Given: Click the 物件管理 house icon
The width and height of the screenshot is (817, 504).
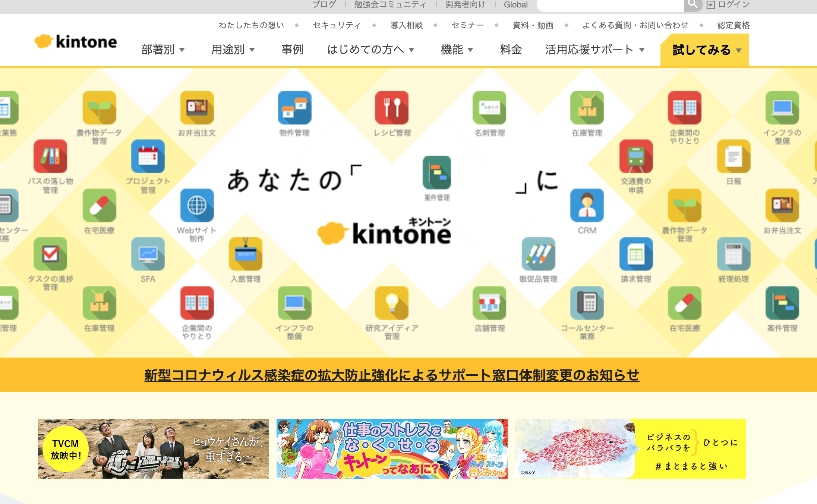Looking at the screenshot, I should 295,108.
